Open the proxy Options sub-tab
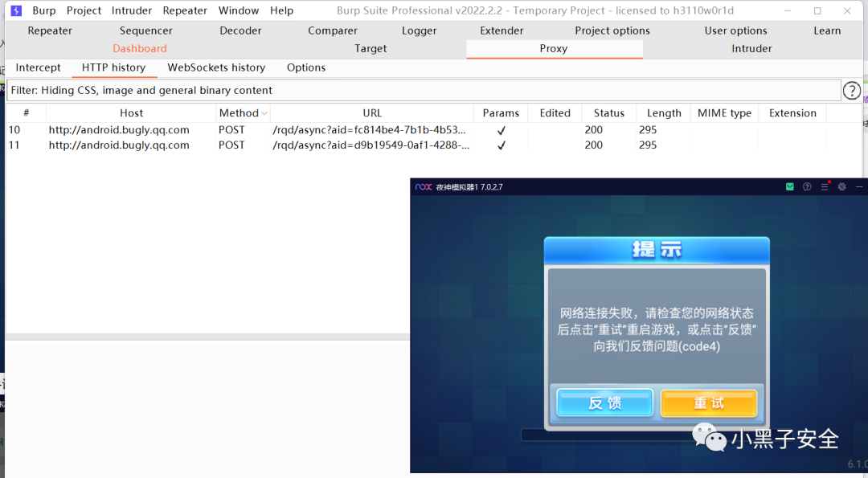 [306, 67]
